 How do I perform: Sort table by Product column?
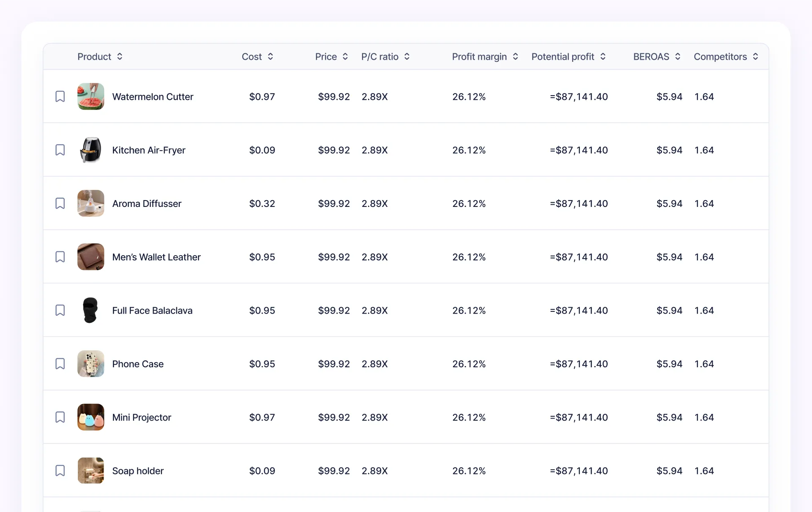(x=120, y=56)
